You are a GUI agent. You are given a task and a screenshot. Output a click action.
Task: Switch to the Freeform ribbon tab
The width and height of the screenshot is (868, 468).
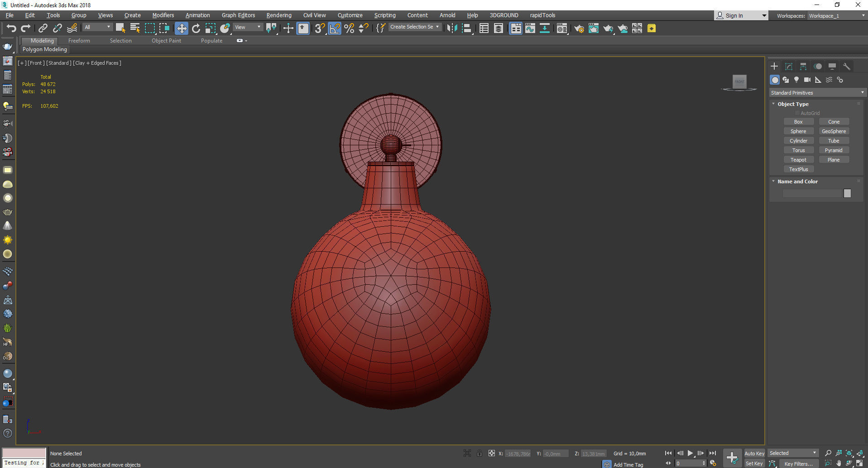[79, 41]
